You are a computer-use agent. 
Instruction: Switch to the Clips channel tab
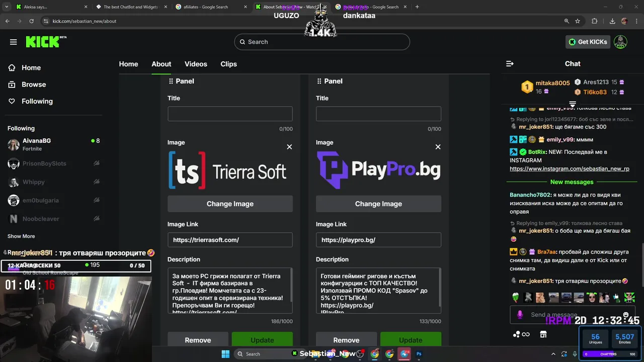(x=228, y=64)
